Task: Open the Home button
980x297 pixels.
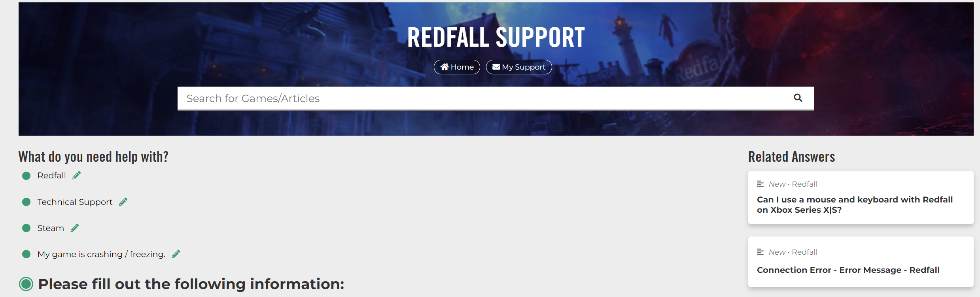Action: click(457, 67)
